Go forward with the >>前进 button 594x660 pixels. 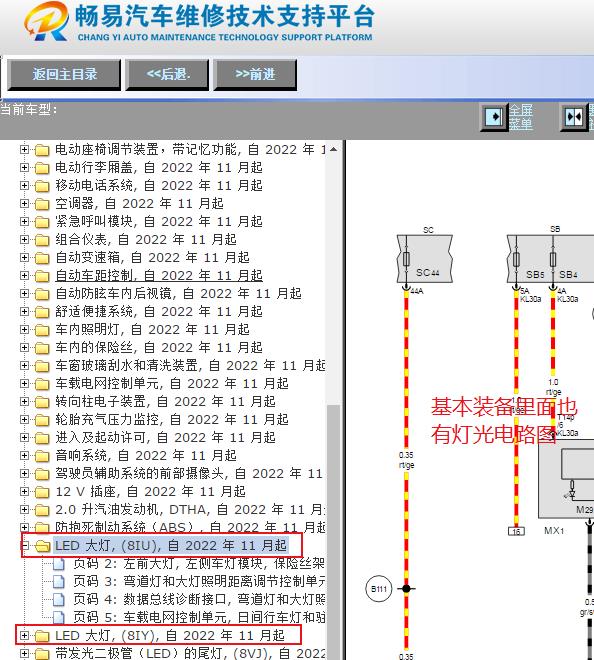coord(255,75)
